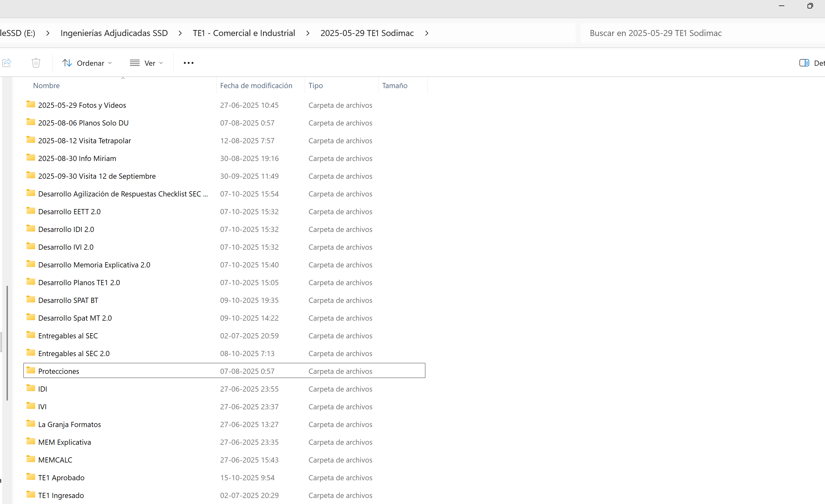Select folder icon of Desarrollo Planos TE1 2.0

31,282
